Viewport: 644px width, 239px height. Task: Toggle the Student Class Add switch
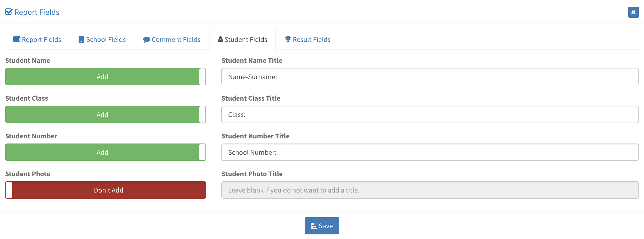point(106,114)
